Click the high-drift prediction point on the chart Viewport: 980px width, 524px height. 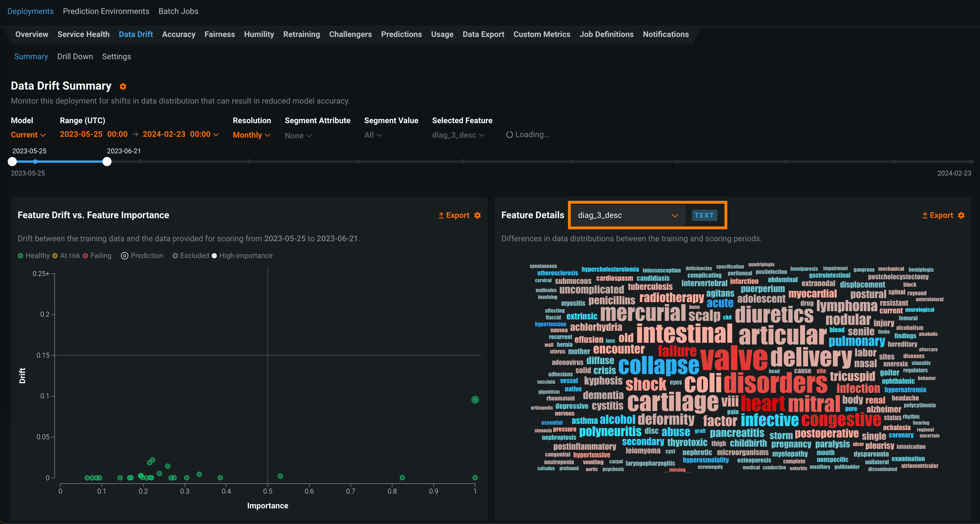click(x=475, y=400)
